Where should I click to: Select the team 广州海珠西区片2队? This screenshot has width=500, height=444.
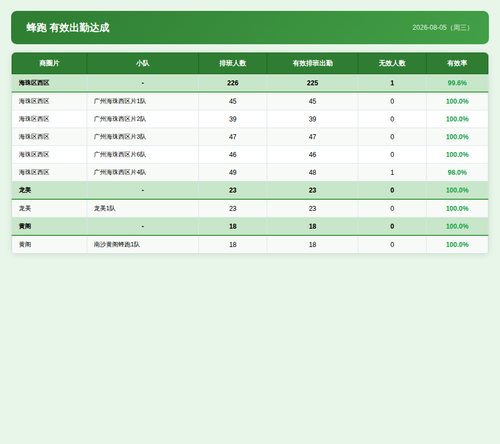coord(120,119)
